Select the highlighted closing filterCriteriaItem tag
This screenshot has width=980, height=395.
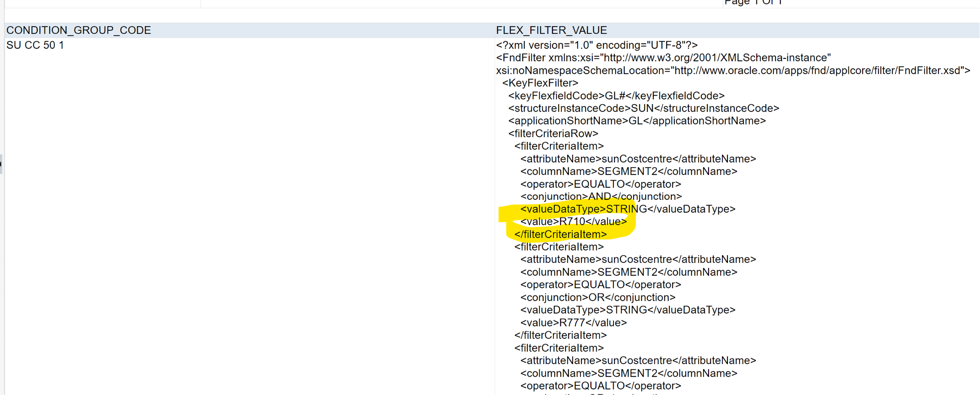click(560, 234)
